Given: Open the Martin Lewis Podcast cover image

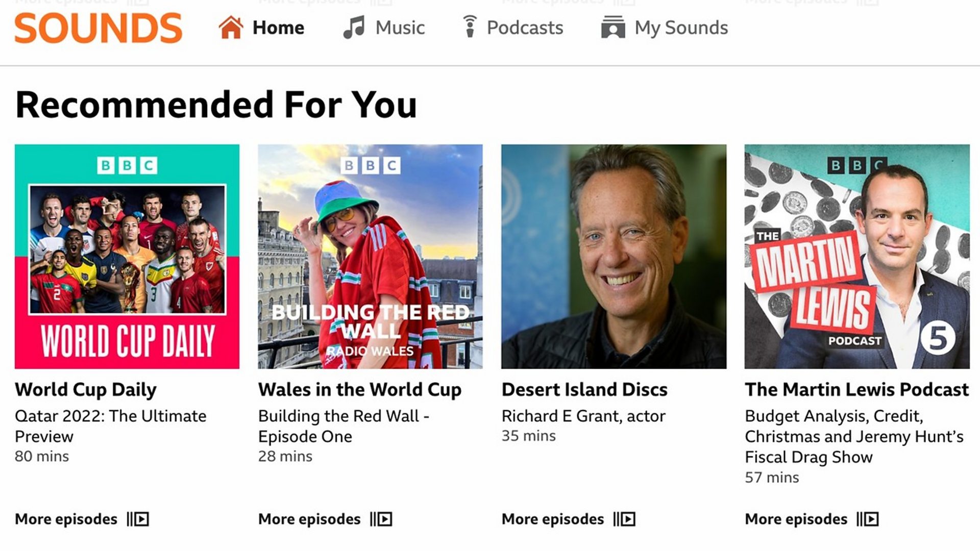Looking at the screenshot, I should pos(857,257).
